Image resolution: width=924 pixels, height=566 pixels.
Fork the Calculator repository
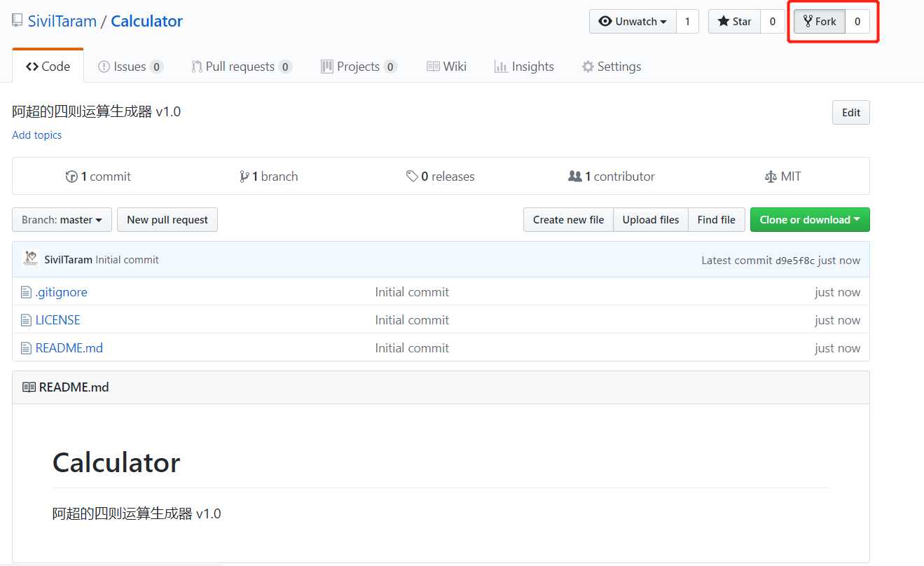tap(820, 22)
